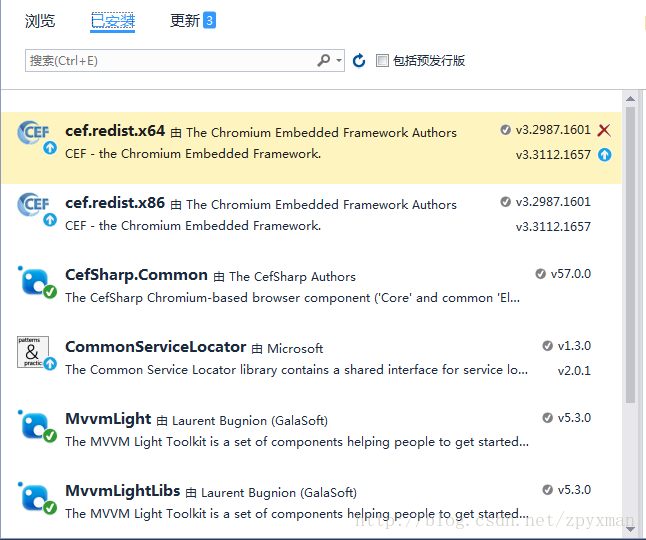Click the update count badge 3
The width and height of the screenshot is (646, 540).
click(x=209, y=21)
